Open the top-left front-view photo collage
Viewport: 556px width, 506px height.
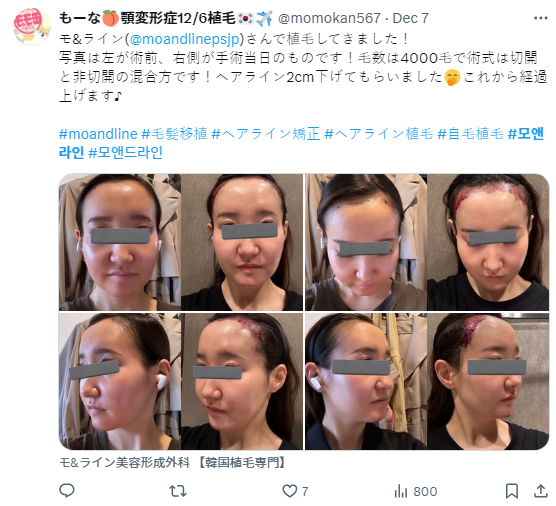click(181, 242)
